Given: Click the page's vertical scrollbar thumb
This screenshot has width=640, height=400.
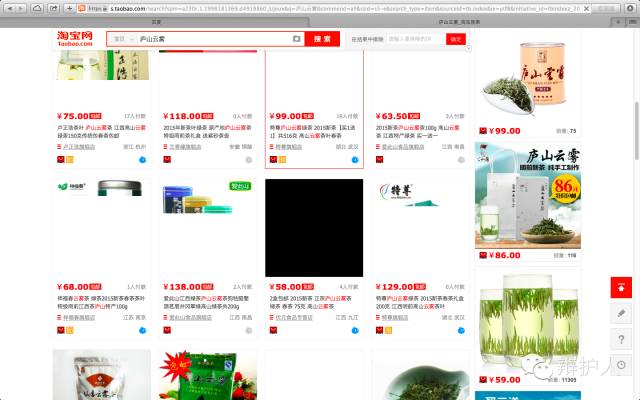Looking at the screenshot, I should click(637, 131).
